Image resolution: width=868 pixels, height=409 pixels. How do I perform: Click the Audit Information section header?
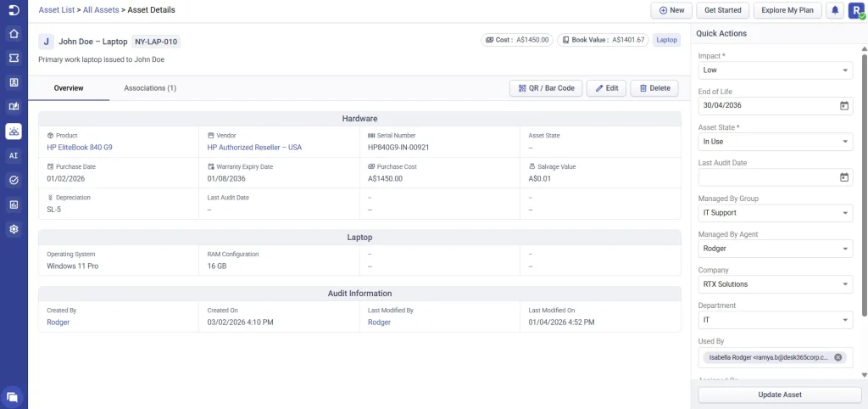point(359,293)
